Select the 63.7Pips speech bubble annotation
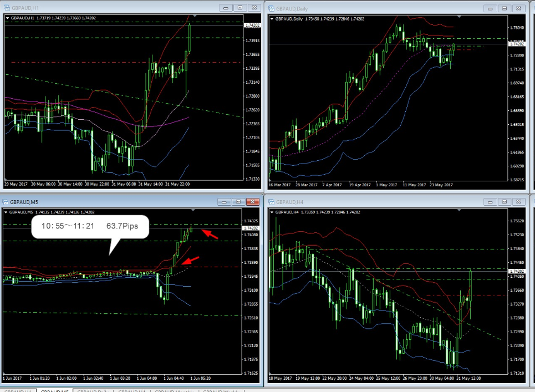Viewport: 535px width, 392px height. [x=90, y=227]
